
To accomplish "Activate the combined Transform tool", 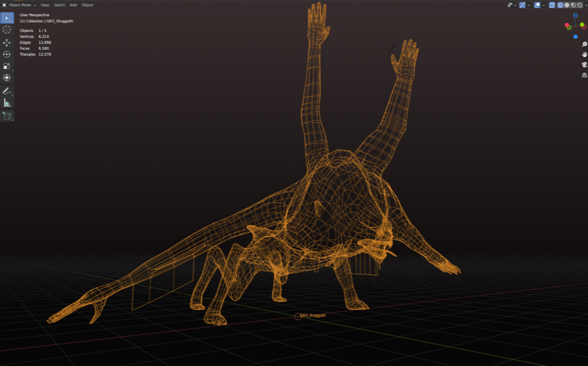I will coord(7,77).
